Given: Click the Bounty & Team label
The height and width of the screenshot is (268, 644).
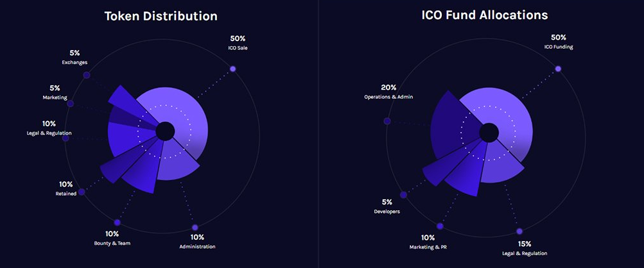Looking at the screenshot, I should [x=112, y=244].
